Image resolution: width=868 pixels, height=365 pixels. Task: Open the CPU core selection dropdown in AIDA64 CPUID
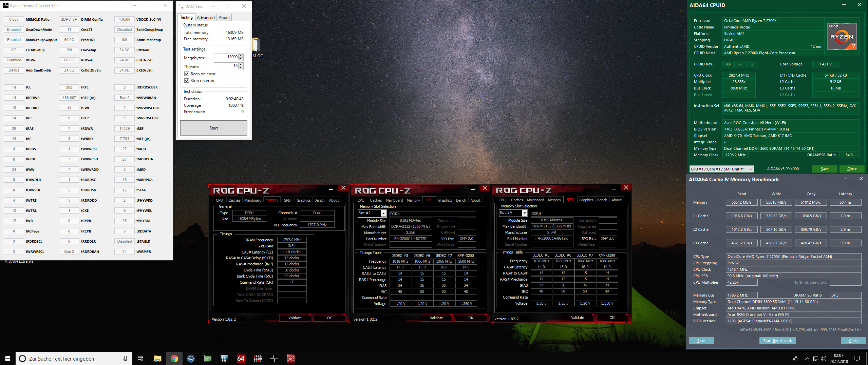721,169
